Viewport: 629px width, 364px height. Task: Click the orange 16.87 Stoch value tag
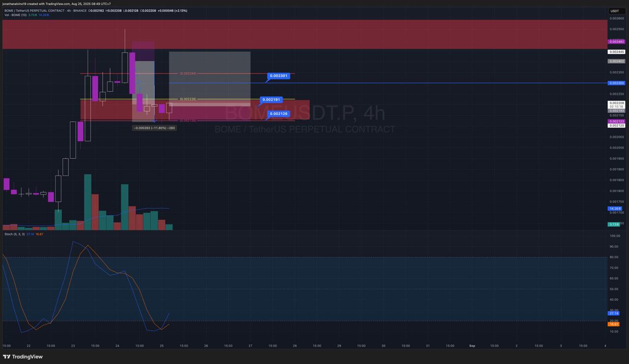tap(614, 324)
